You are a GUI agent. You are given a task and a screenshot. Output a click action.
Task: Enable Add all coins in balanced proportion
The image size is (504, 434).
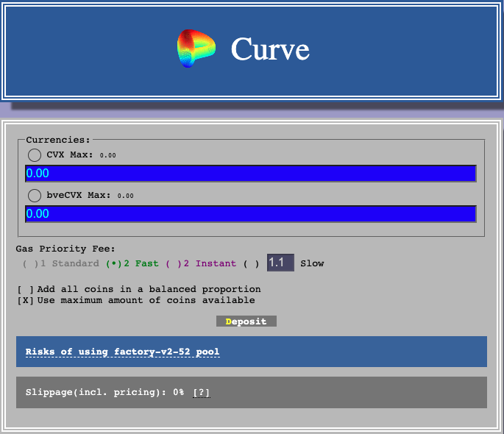[26, 289]
